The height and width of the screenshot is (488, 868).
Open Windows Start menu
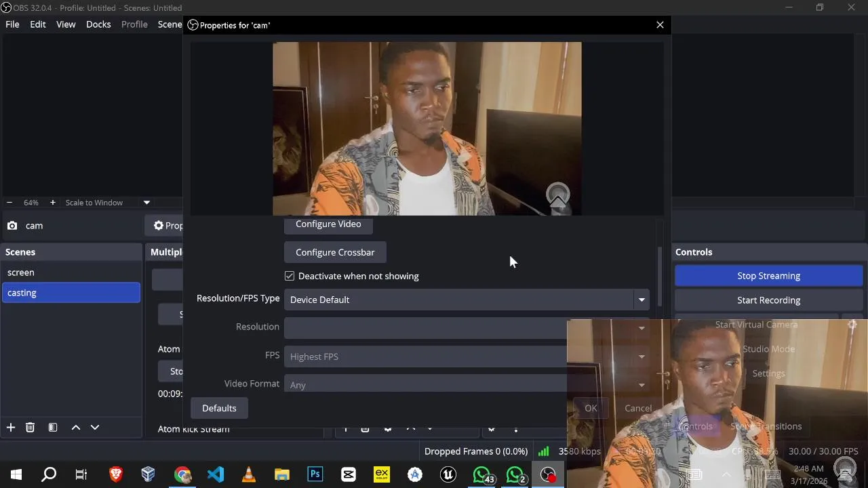(16, 474)
